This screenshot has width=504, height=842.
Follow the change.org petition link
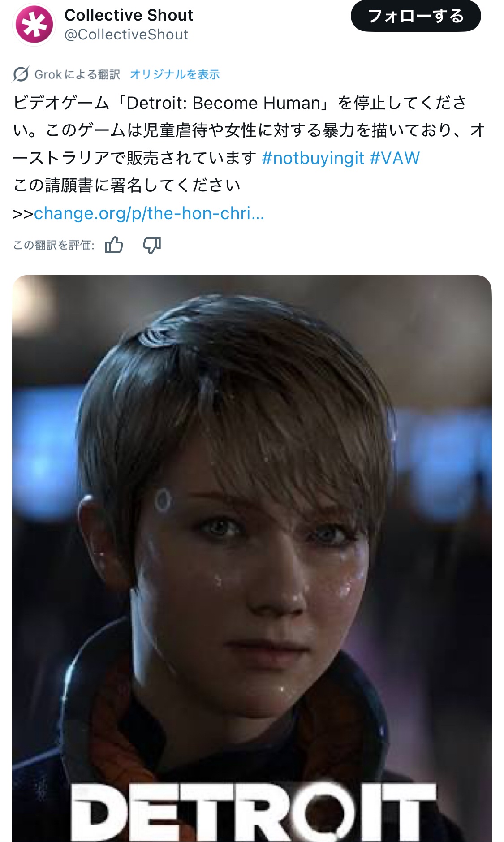(x=149, y=213)
